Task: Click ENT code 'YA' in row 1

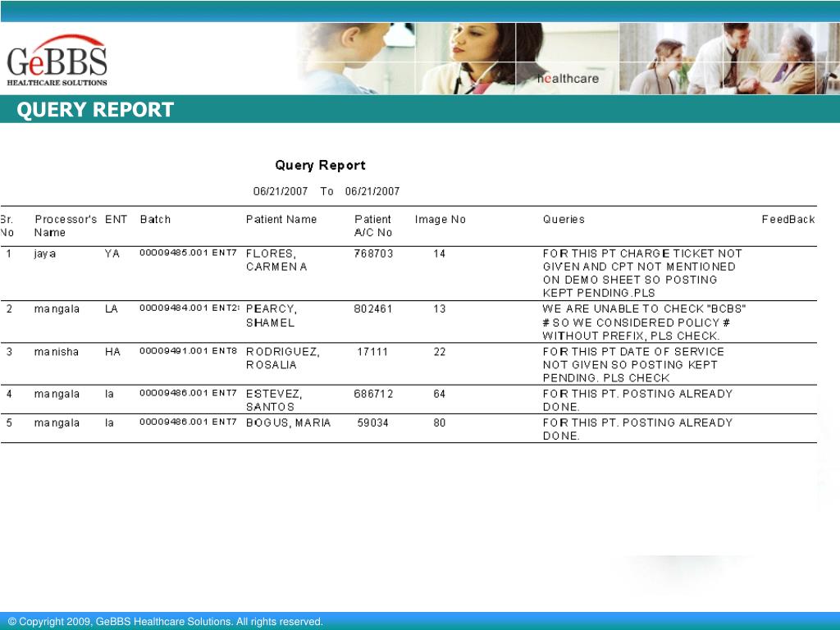Action: [x=112, y=253]
